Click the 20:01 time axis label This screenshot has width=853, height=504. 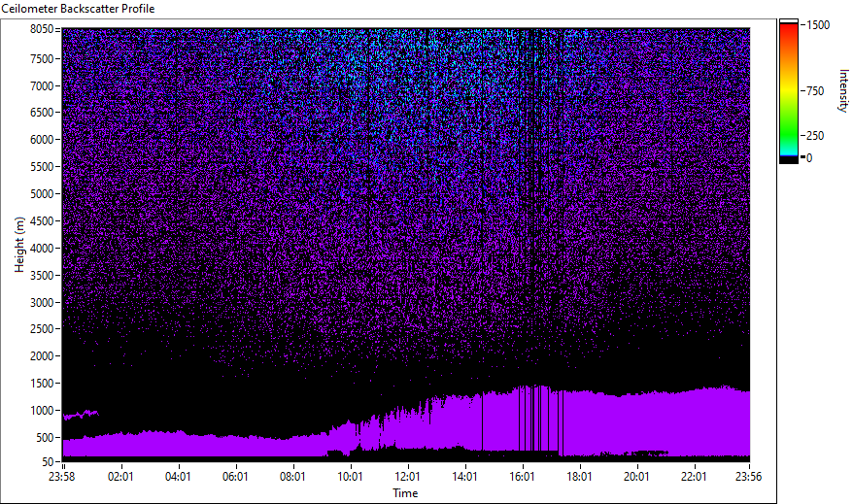tap(636, 477)
